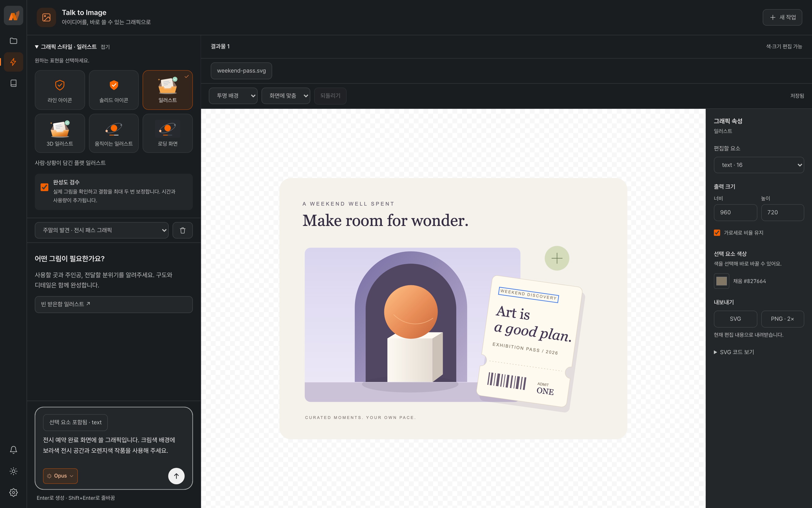Open the Opus model selector
This screenshot has width=812, height=508.
(60, 476)
